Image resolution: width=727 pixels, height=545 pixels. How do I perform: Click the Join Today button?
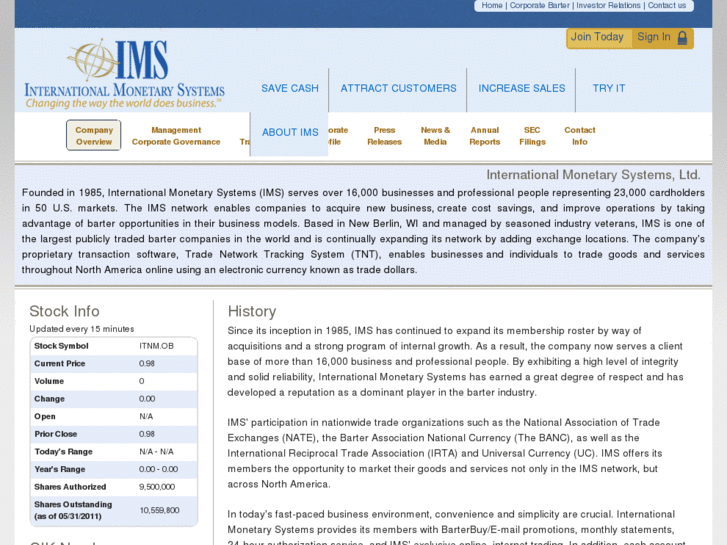tap(597, 37)
